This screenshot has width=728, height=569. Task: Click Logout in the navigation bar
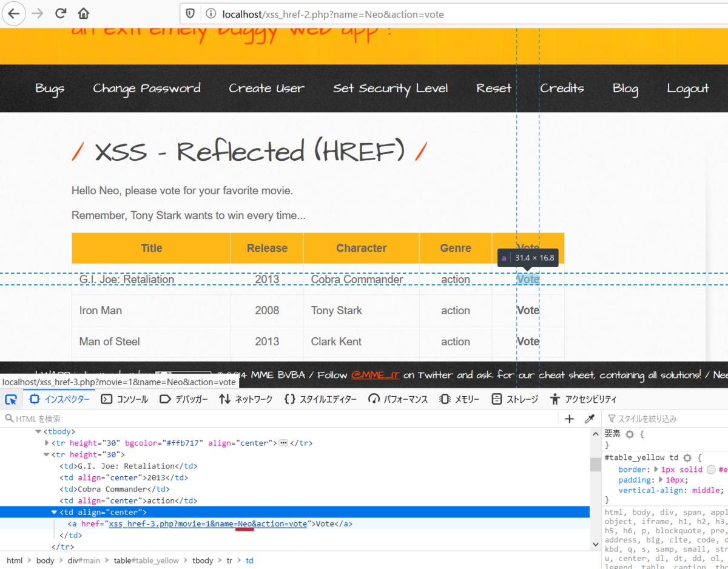[x=688, y=89]
